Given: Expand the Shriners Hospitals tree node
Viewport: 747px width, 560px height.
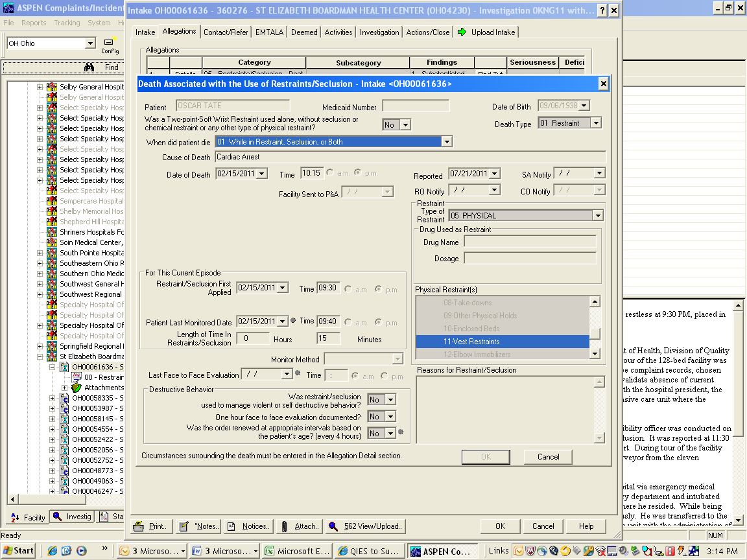Looking at the screenshot, I should tap(40, 232).
